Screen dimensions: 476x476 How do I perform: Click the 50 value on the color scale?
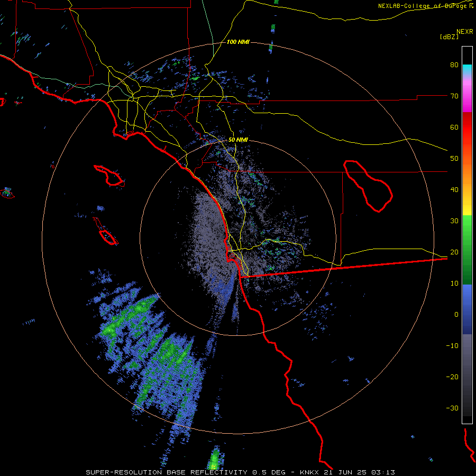tap(454, 159)
